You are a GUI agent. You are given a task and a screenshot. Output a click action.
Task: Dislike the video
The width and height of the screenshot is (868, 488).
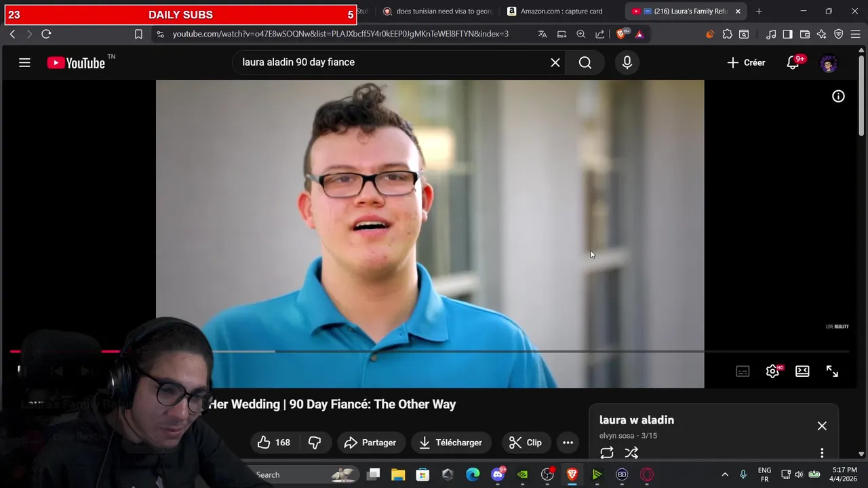click(x=315, y=443)
